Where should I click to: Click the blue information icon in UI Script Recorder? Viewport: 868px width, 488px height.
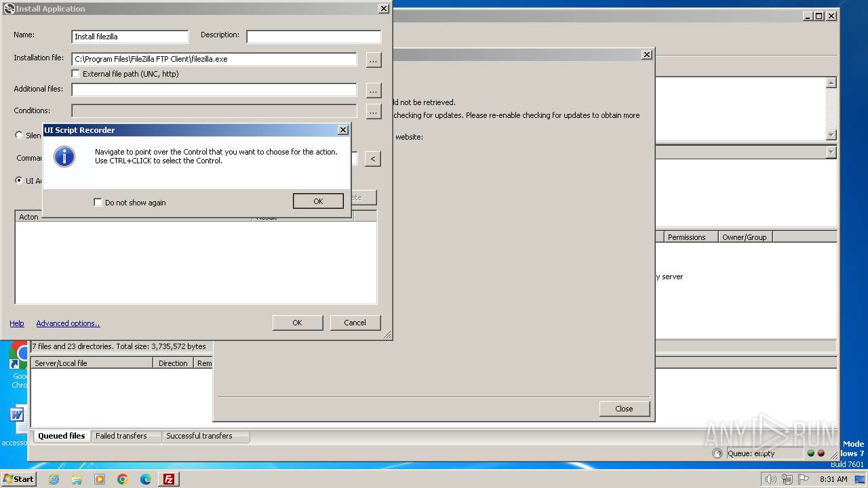pyautogui.click(x=64, y=157)
